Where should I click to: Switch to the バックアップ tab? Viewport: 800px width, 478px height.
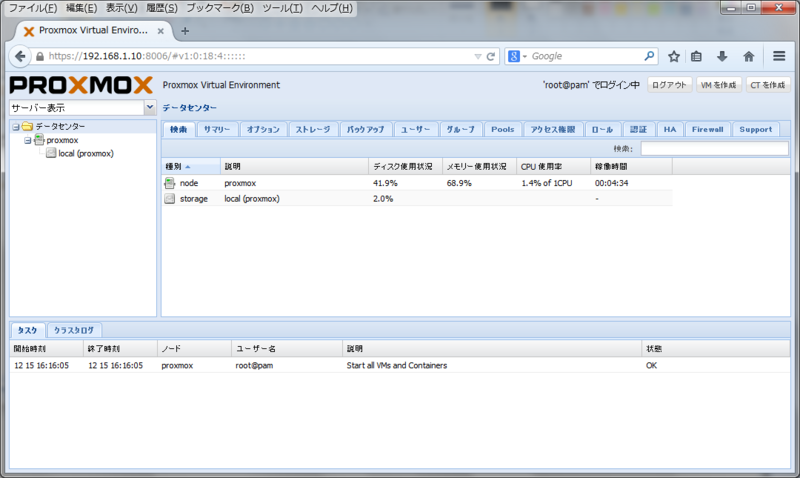click(x=365, y=130)
